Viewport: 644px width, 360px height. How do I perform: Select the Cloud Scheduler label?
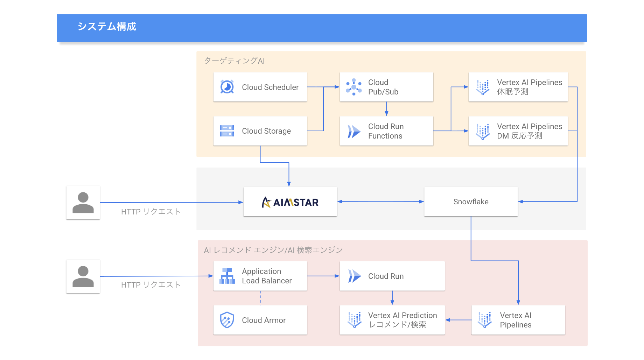click(x=270, y=87)
